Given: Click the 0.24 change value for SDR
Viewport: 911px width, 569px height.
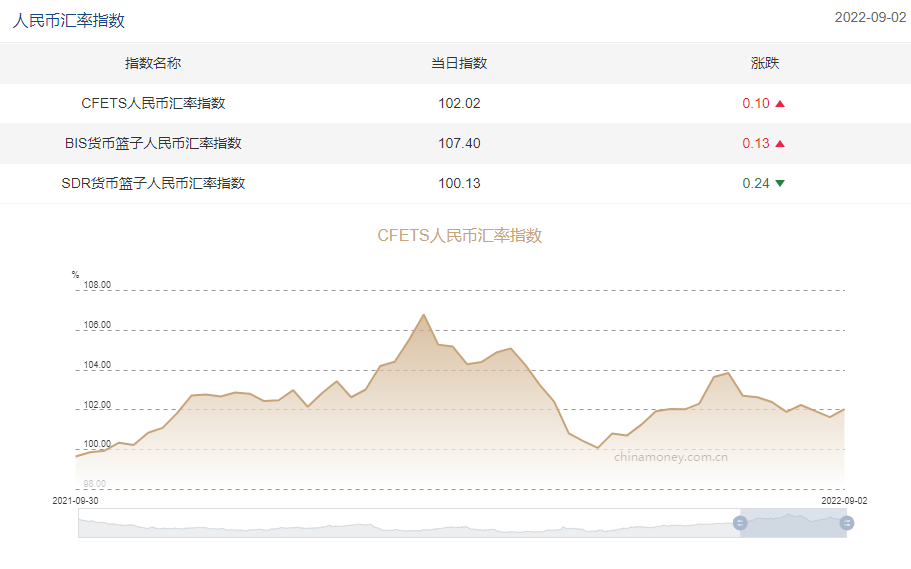Looking at the screenshot, I should click(755, 183).
